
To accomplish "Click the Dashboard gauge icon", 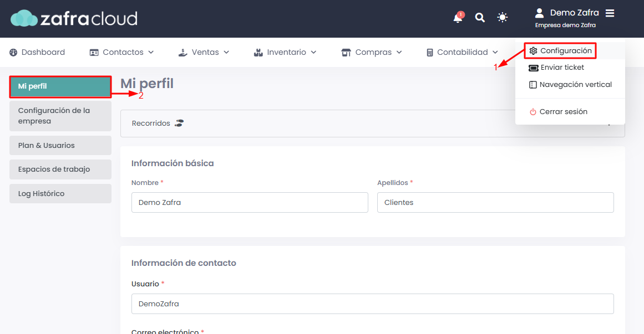I will pos(13,53).
